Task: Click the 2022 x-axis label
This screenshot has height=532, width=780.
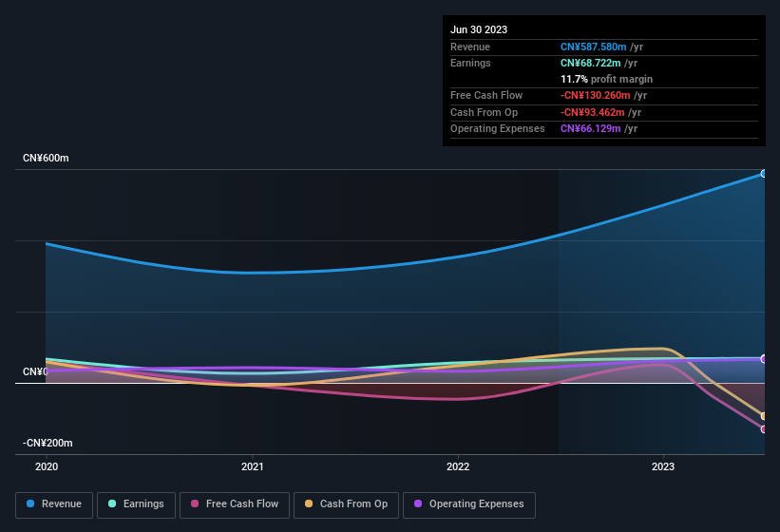Action: [x=458, y=466]
